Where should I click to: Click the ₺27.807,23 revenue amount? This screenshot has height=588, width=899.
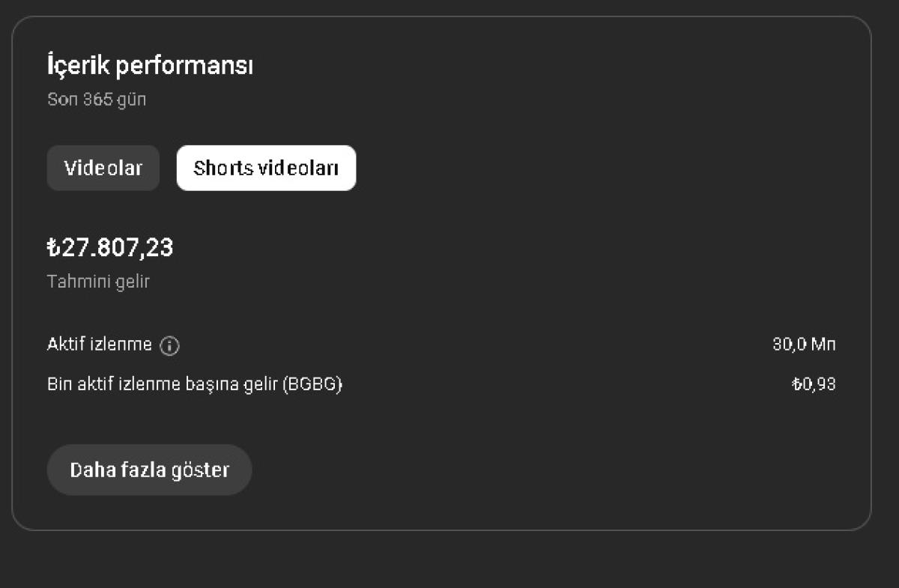(x=110, y=247)
